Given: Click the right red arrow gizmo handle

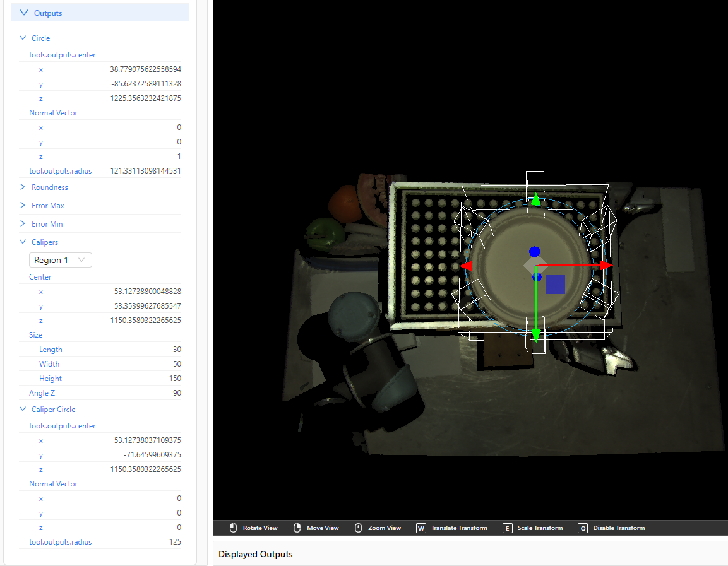Looking at the screenshot, I should pyautogui.click(x=606, y=266).
